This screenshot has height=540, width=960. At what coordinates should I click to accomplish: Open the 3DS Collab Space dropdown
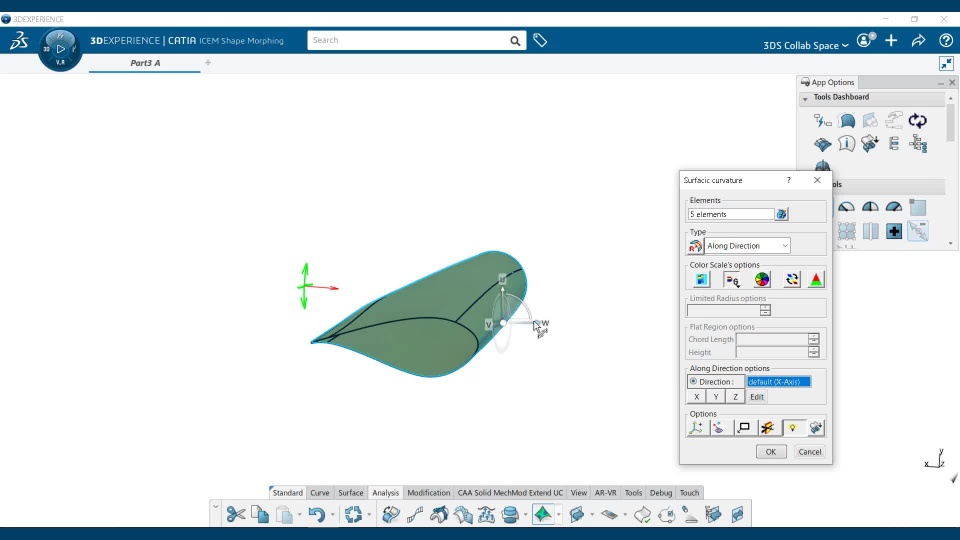[806, 45]
